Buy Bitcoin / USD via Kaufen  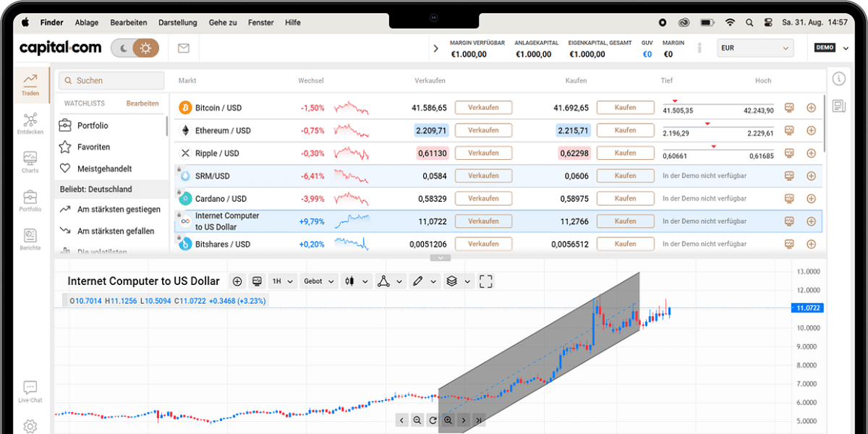click(x=625, y=108)
